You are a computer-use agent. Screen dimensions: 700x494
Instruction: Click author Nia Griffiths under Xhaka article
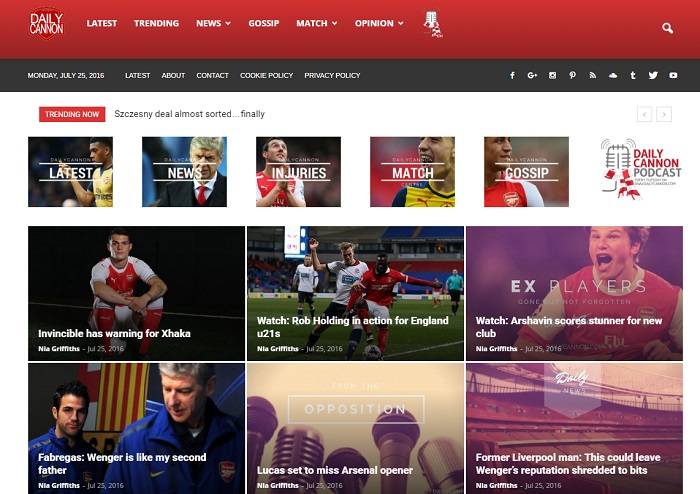coord(59,349)
